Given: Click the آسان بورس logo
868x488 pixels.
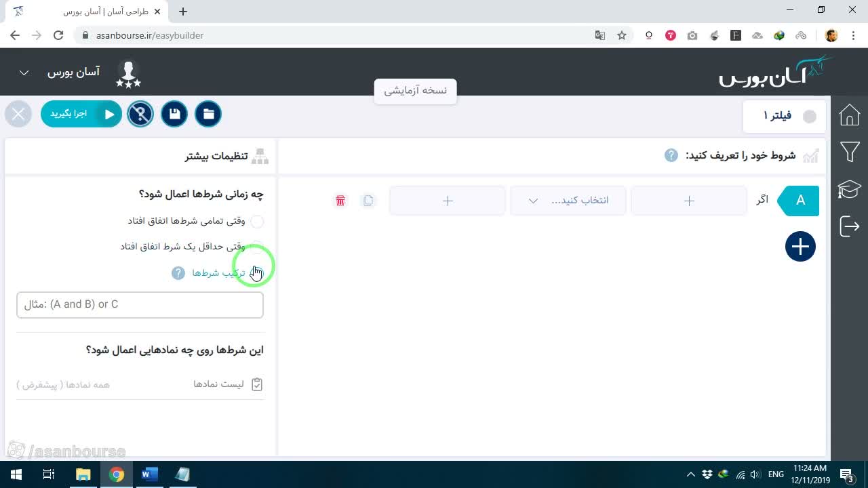Looking at the screenshot, I should 776,71.
